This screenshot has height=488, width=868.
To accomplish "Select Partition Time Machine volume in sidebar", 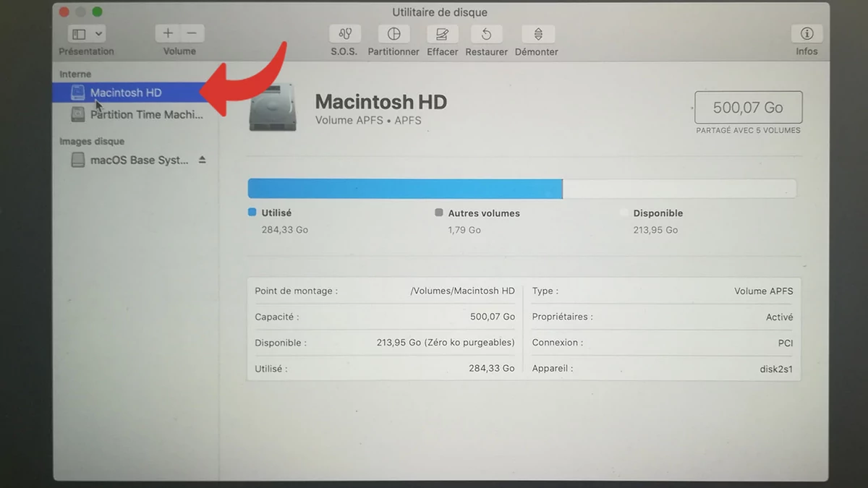I will point(135,114).
